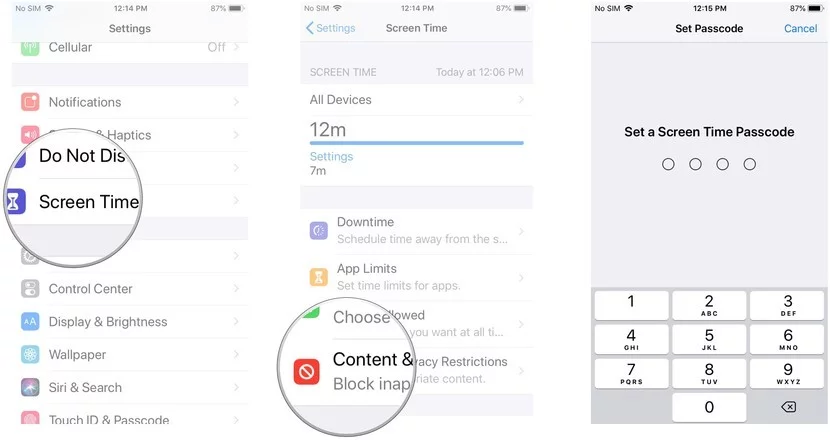The width and height of the screenshot is (830, 440).
Task: Tap number 0 on the passcode keypad
Action: click(709, 407)
